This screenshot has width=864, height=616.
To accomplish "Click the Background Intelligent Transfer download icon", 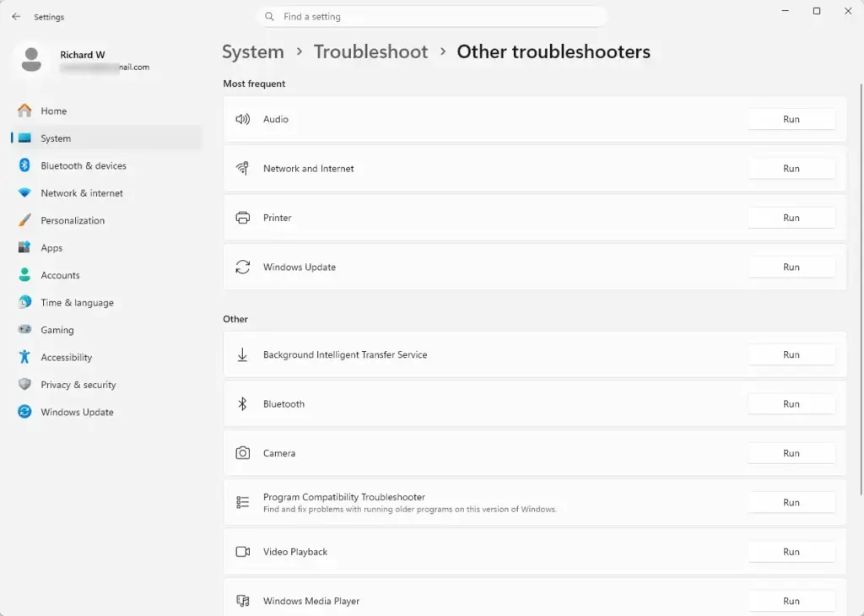I will [242, 355].
